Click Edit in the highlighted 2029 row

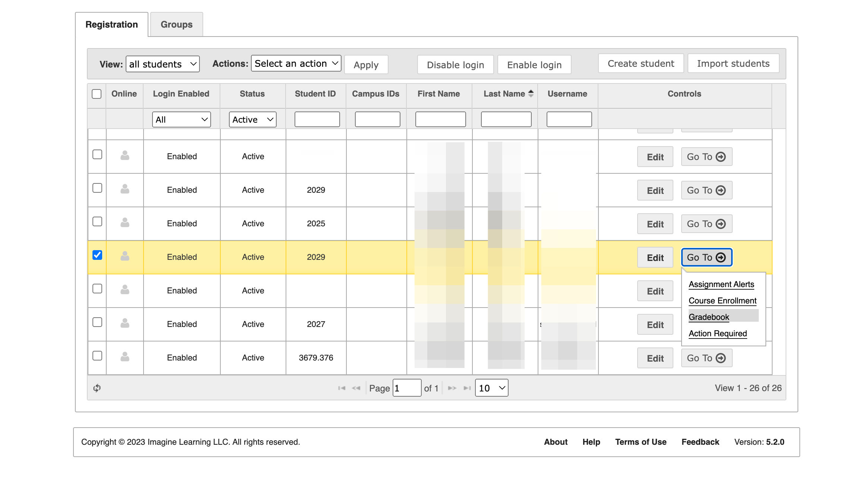[x=655, y=258]
